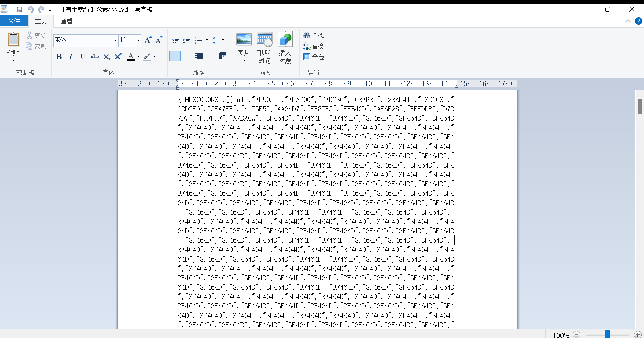The image size is (644, 338).
Task: Click the zoom slider handle
Action: (607, 334)
